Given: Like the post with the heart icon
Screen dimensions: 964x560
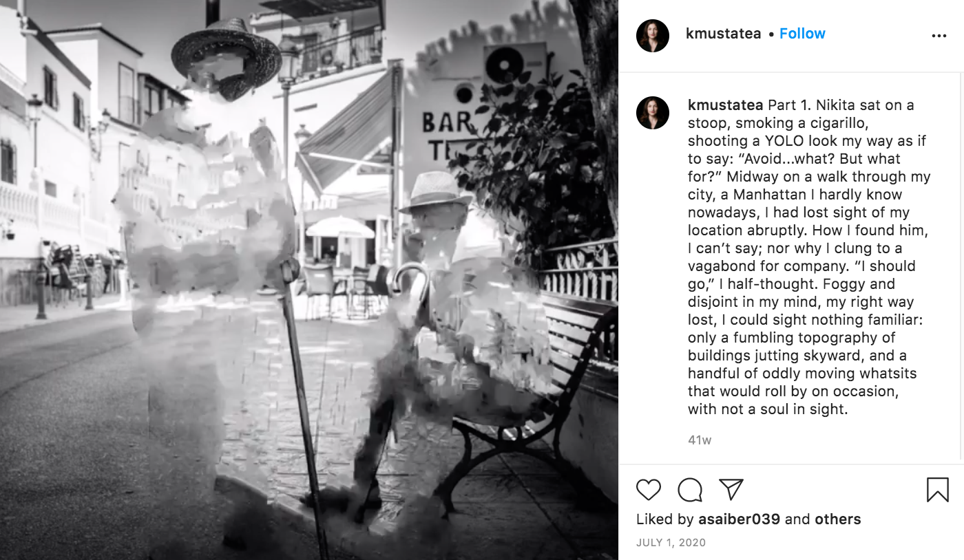Looking at the screenshot, I should tap(648, 490).
